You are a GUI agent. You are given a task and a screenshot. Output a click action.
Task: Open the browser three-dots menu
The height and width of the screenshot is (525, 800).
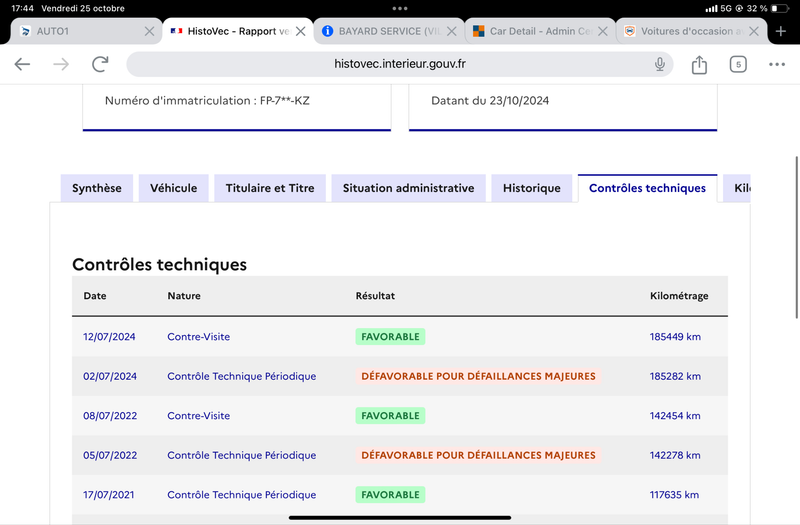777,64
